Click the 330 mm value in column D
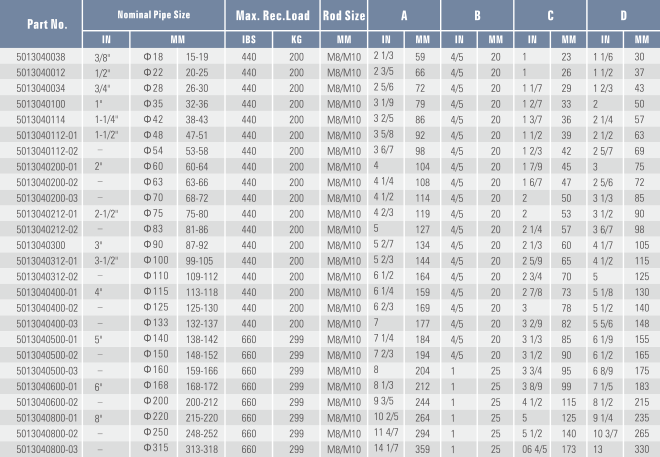 (x=642, y=449)
